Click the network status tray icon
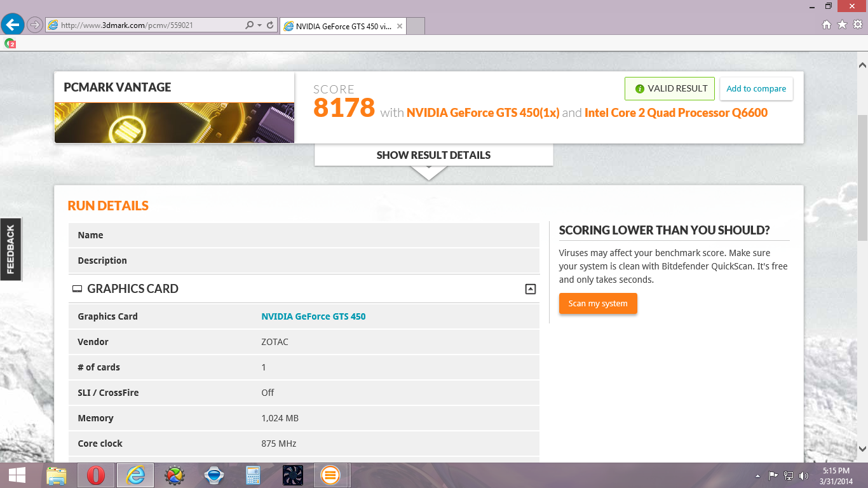Viewport: 868px width, 488px height. [789, 475]
